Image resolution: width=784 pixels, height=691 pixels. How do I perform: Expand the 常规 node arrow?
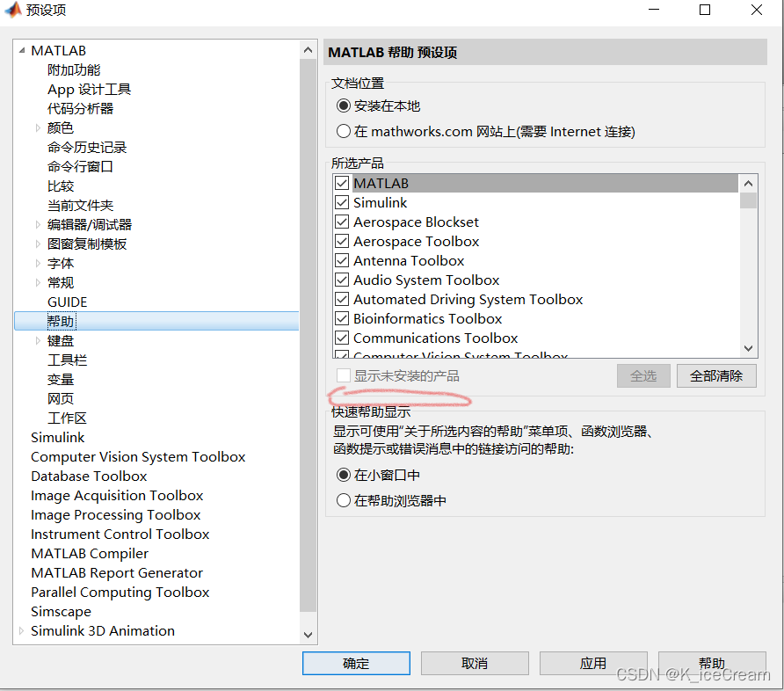point(38,282)
